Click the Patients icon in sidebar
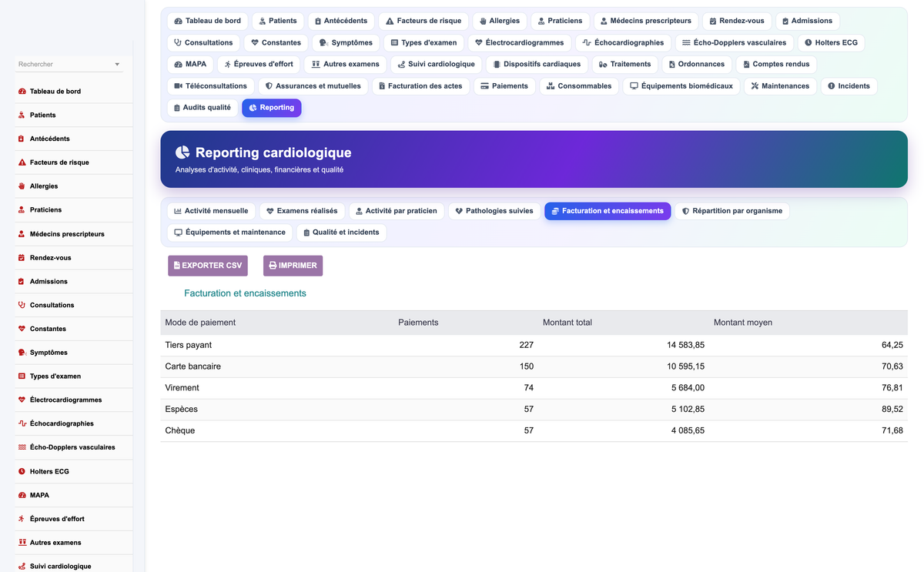The width and height of the screenshot is (924, 572). tap(22, 115)
